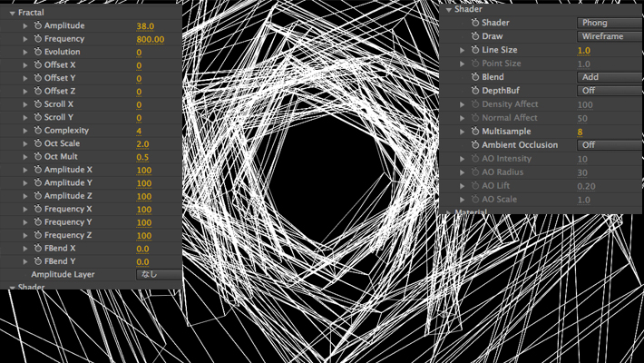Open the Shader type dropdown showing Phong
This screenshot has height=363, width=644.
pyautogui.click(x=610, y=23)
